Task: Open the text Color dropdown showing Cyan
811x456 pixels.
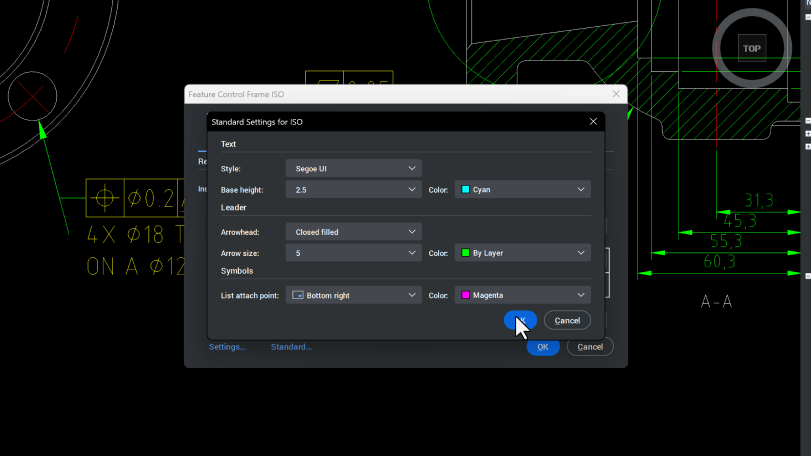Action: pyautogui.click(x=522, y=190)
